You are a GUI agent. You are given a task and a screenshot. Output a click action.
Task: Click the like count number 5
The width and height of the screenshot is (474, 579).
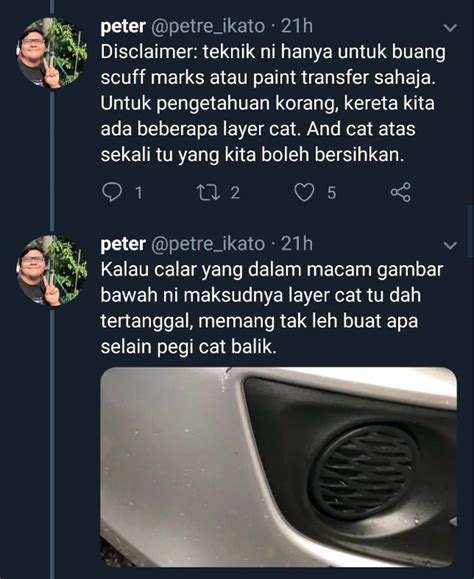[x=332, y=193]
